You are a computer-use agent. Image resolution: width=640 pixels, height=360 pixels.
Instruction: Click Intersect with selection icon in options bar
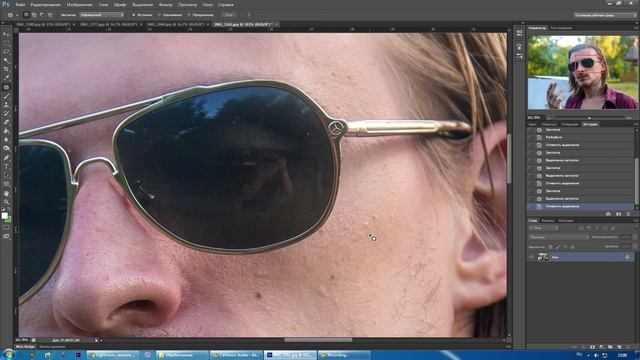click(50, 15)
